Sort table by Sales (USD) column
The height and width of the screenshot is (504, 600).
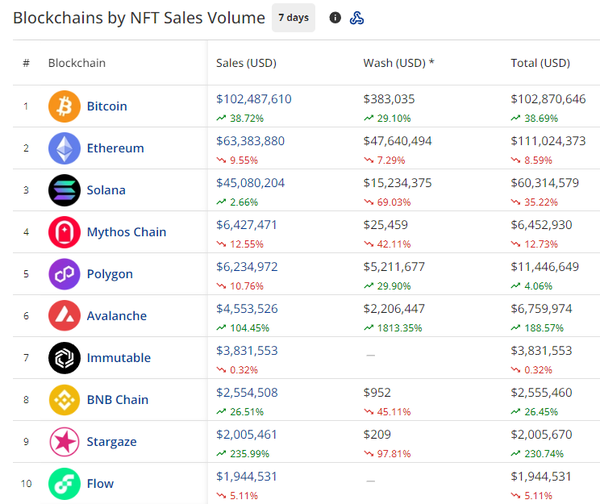[x=246, y=63]
